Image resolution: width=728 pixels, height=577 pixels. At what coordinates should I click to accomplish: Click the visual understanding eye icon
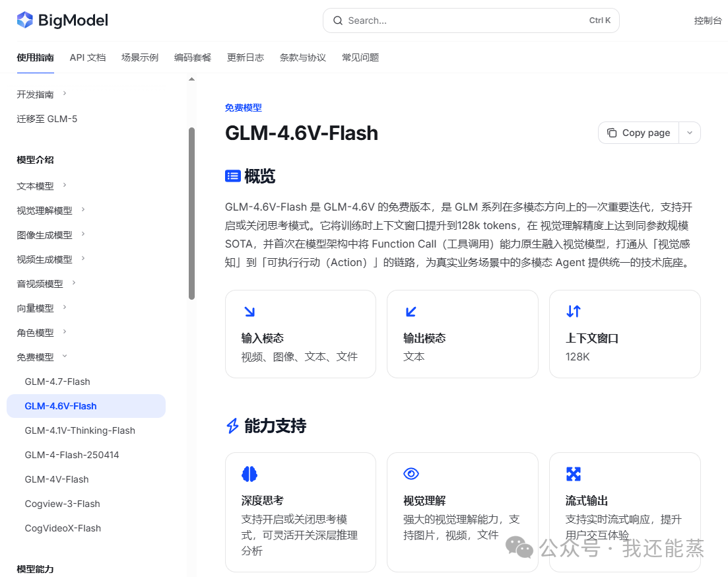(411, 473)
